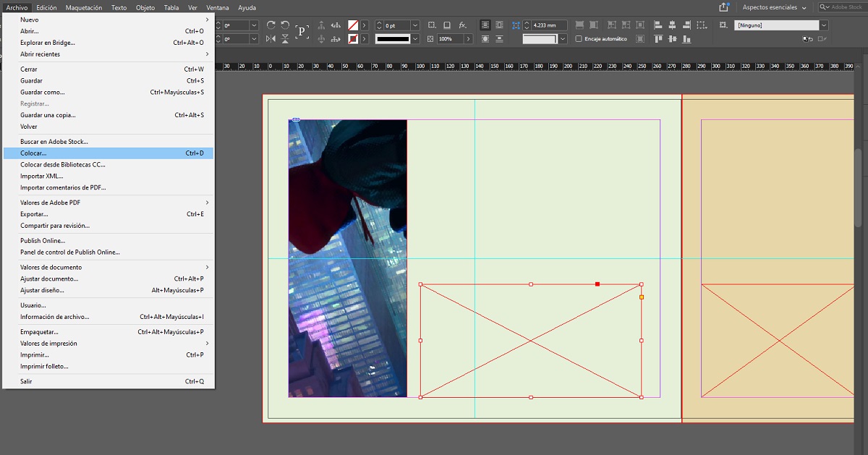868x455 pixels.
Task: Click the share document icon
Action: [724, 7]
